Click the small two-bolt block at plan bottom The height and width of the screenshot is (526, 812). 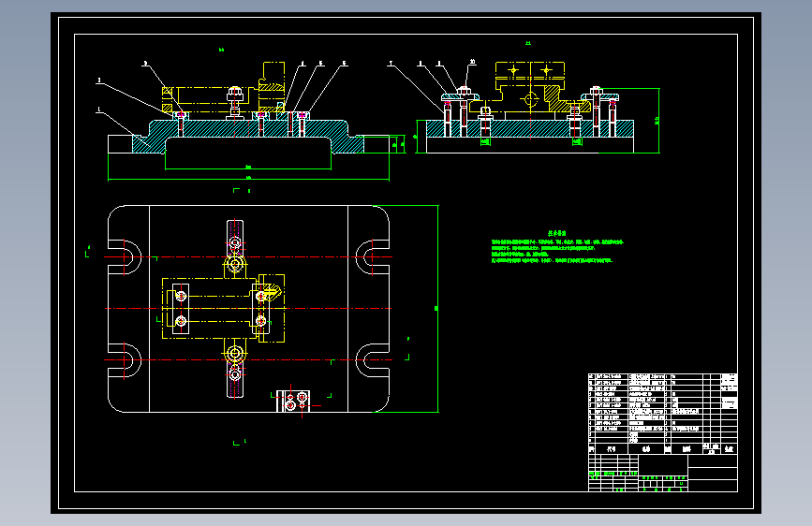[294, 402]
